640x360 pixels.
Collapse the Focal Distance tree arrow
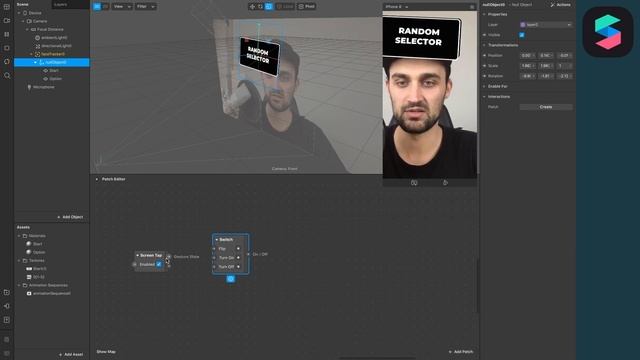click(27, 29)
